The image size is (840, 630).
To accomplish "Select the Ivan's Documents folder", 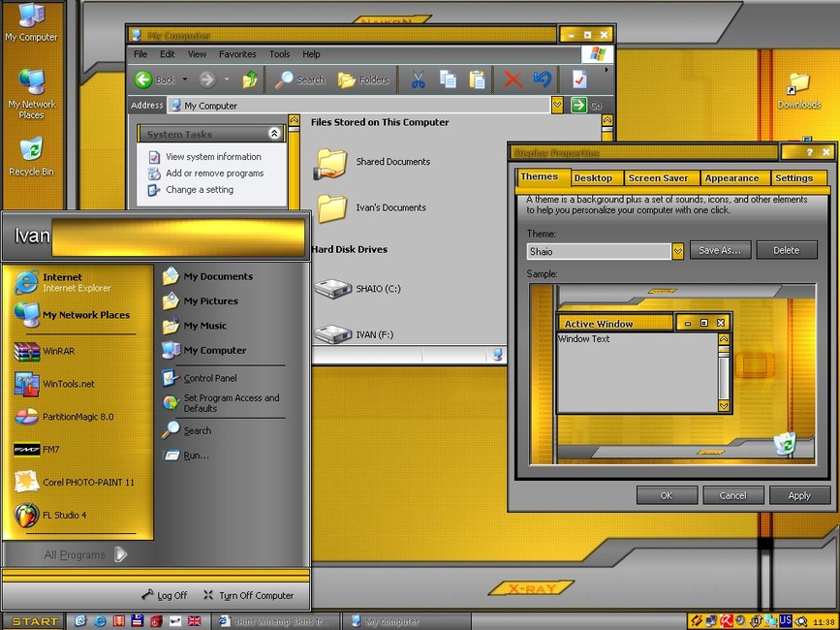I will (371, 207).
